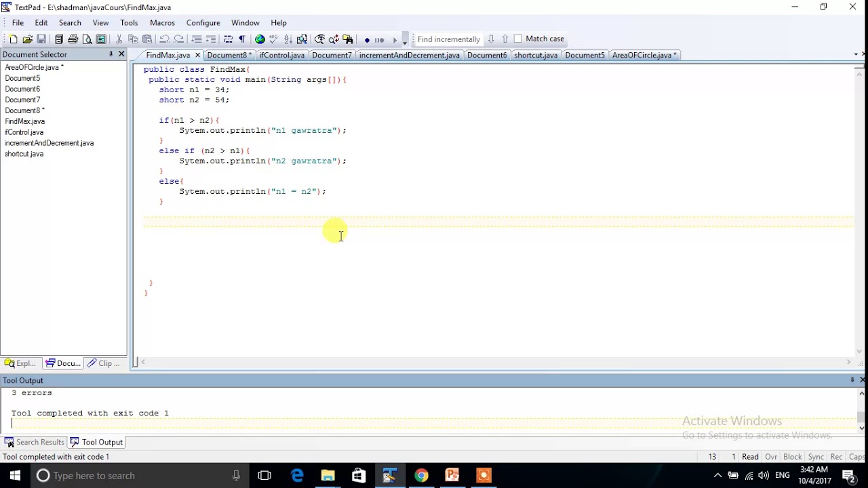This screenshot has height=488, width=868.
Task: Switch to the incrementAndDecrement.java tab
Action: (409, 55)
